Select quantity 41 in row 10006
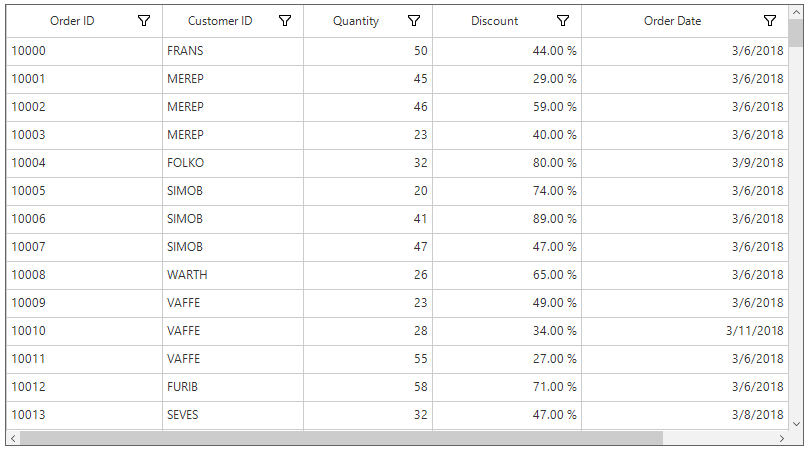The height and width of the screenshot is (449, 807). 368,219
